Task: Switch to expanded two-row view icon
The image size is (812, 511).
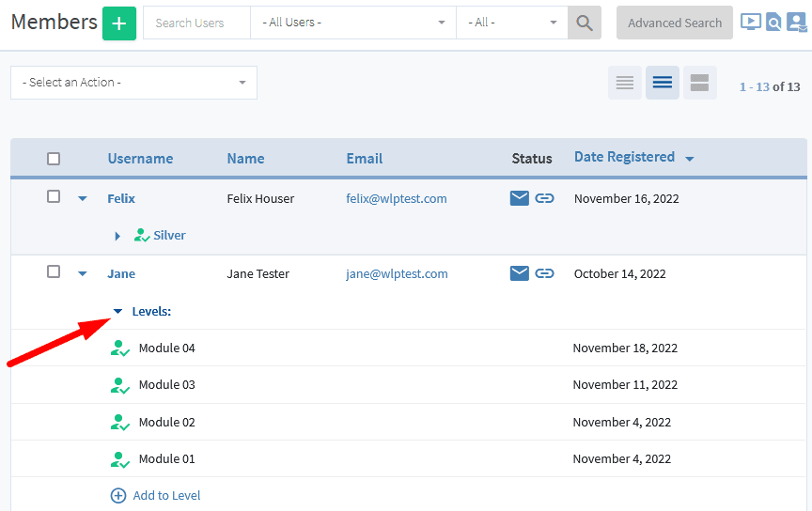Action: click(699, 83)
